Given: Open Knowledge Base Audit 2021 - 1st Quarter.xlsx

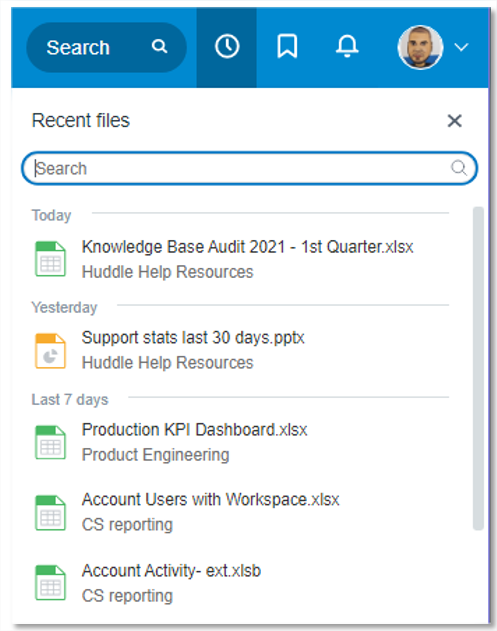Looking at the screenshot, I should [x=247, y=247].
